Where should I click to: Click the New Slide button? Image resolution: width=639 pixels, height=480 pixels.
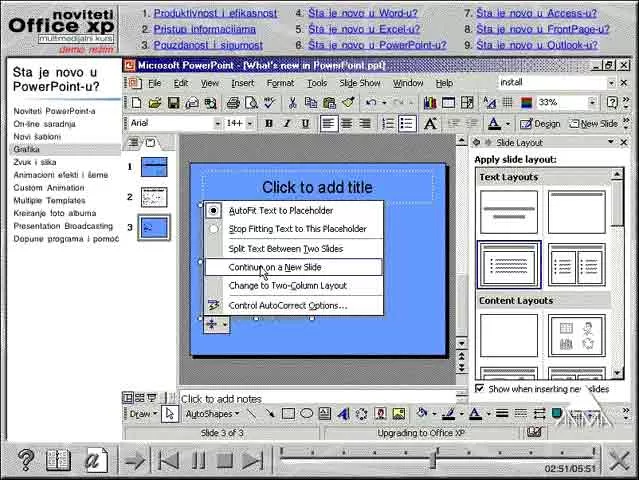(593, 123)
